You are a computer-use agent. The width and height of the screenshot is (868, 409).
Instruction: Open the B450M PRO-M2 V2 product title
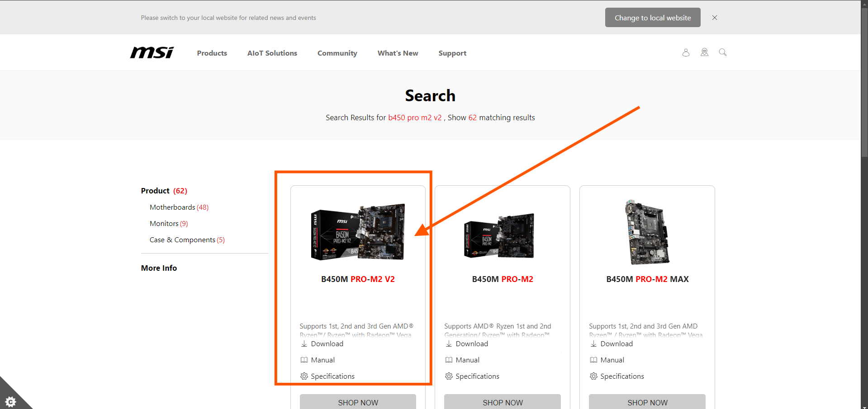358,279
